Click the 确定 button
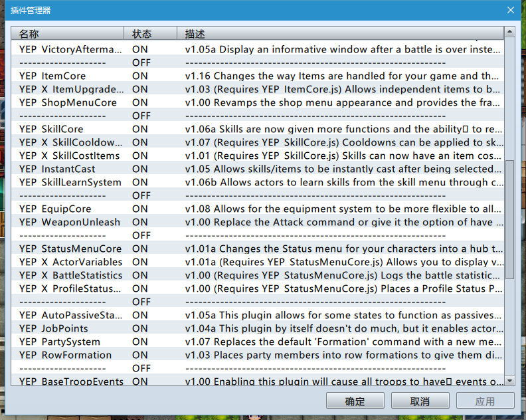Screen dimensions: 526x420 355,401
